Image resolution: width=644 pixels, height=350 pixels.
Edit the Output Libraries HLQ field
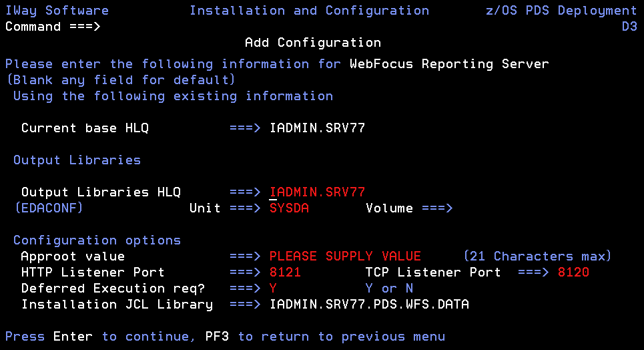point(317,192)
